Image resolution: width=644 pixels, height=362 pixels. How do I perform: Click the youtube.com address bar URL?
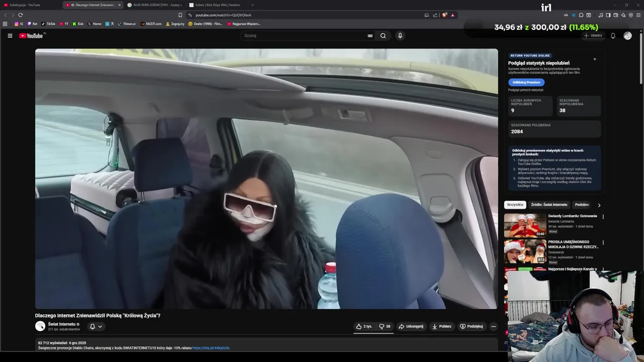point(223,15)
